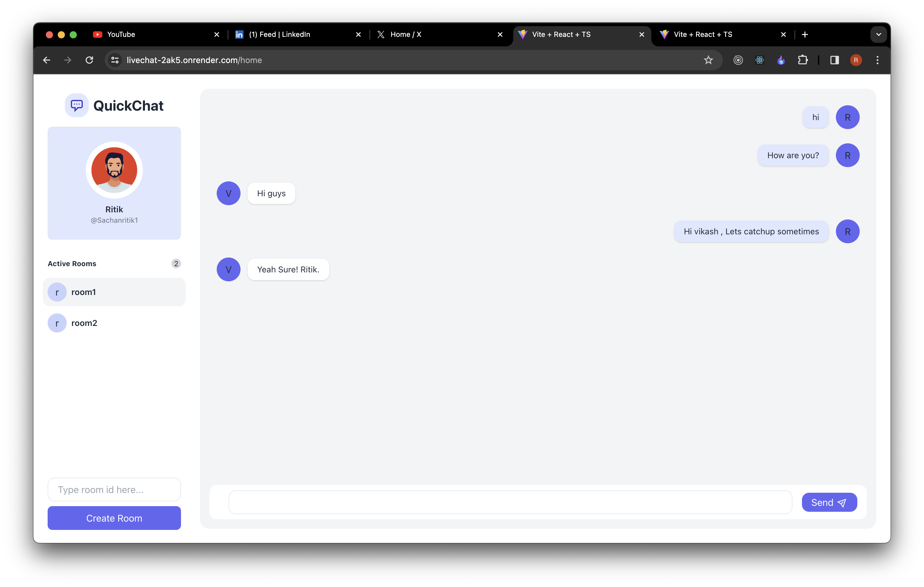924x587 pixels.
Task: Open the Chrome three-dot menu
Action: (x=877, y=60)
